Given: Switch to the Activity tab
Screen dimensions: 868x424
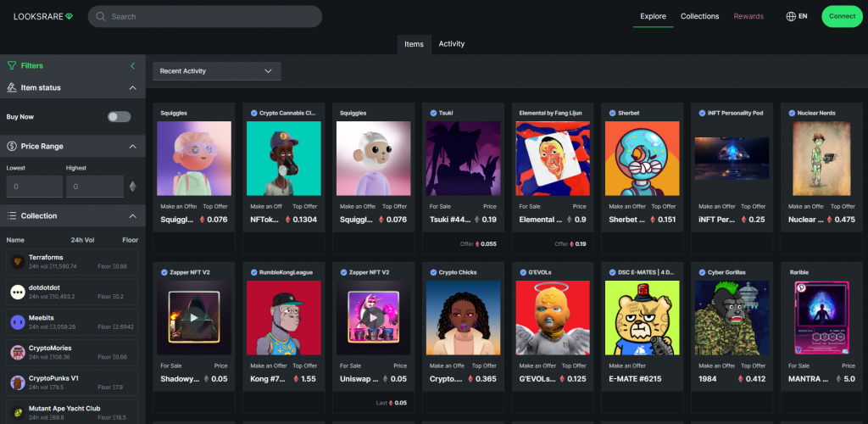Looking at the screenshot, I should [x=452, y=44].
